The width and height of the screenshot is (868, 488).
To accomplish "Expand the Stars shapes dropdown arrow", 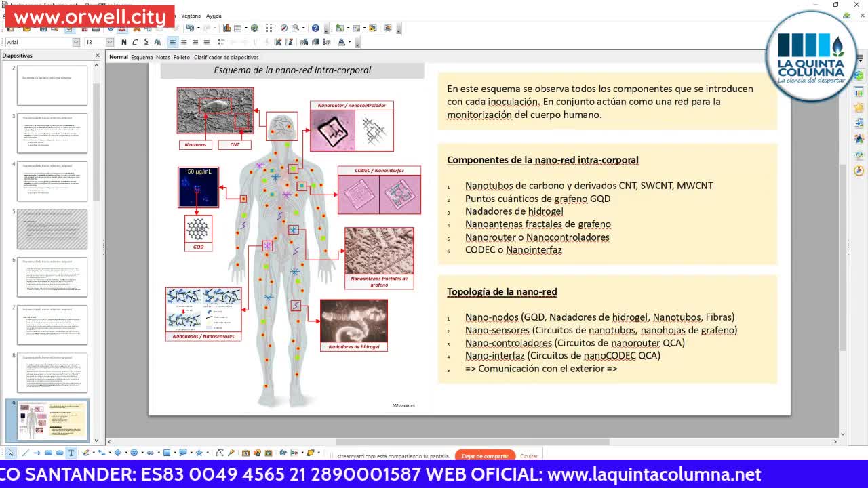I will tap(208, 453).
